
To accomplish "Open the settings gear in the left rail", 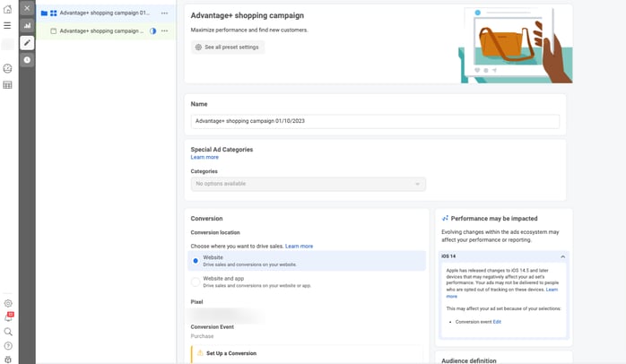I will click(x=8, y=303).
